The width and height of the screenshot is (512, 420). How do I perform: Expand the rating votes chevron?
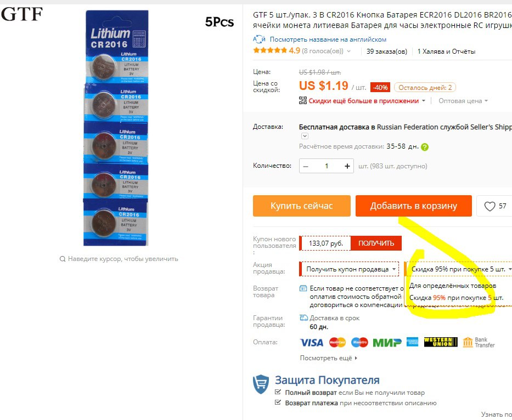point(348,51)
